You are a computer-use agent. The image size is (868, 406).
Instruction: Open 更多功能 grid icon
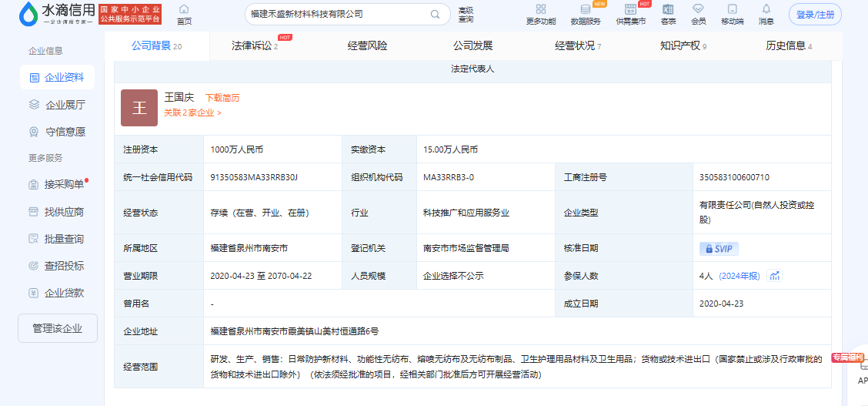tap(540, 9)
